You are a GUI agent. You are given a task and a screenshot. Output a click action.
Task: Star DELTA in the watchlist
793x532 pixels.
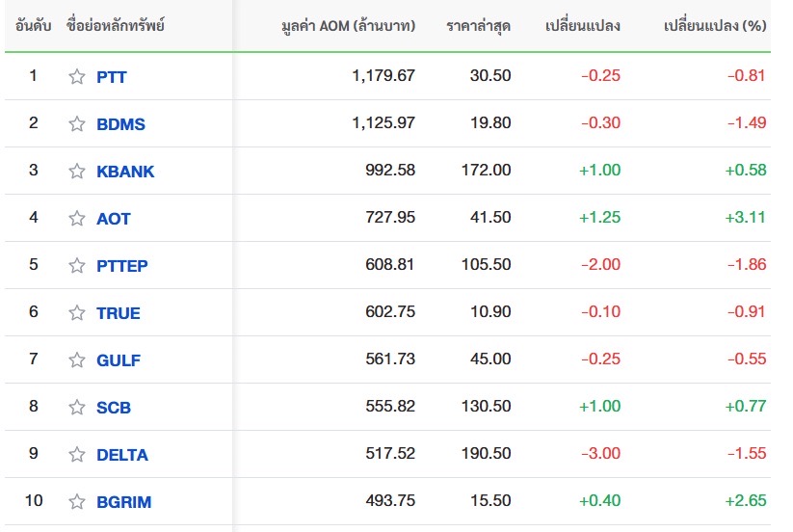pyautogui.click(x=77, y=454)
